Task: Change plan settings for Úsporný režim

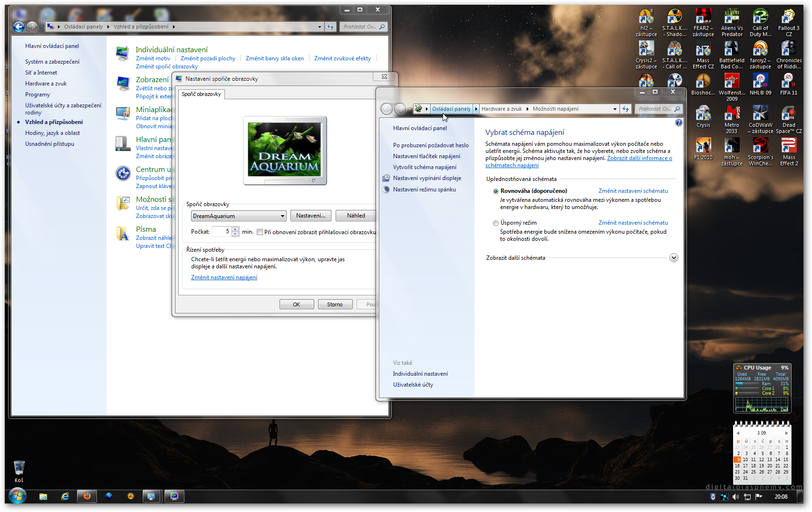Action: coord(633,223)
